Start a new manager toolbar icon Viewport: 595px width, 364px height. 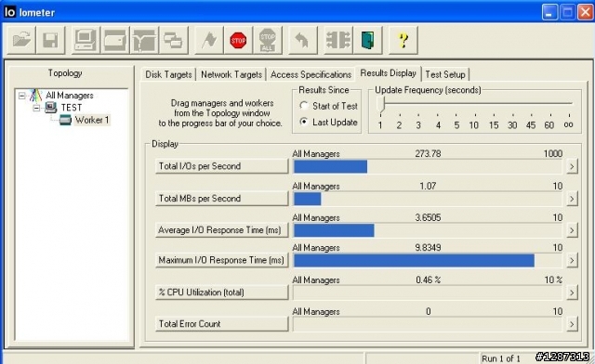86,40
